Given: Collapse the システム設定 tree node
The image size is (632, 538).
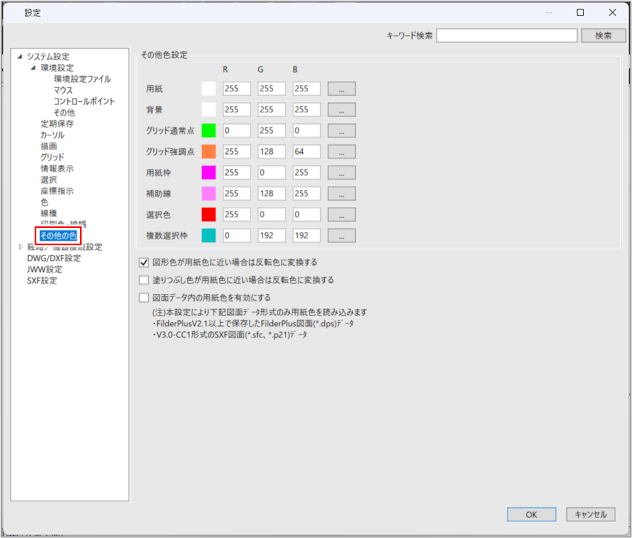Looking at the screenshot, I should pyautogui.click(x=21, y=57).
